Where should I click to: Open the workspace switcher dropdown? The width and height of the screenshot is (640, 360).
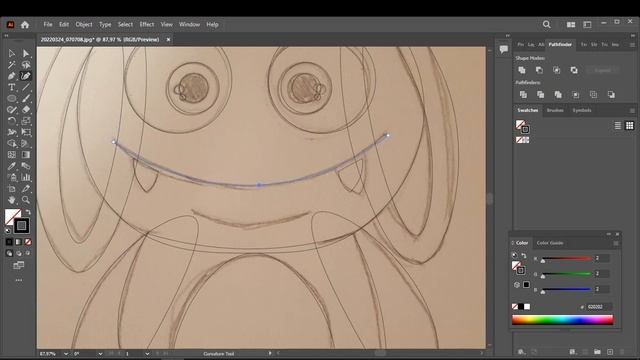587,24
